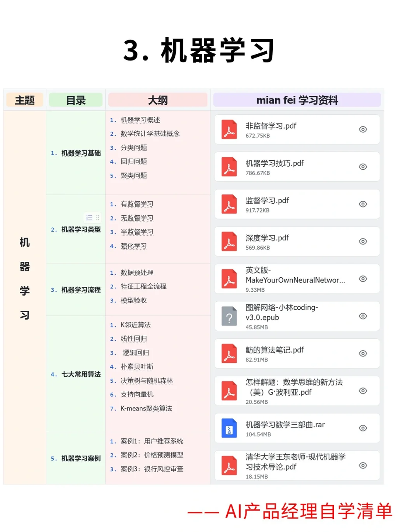Image resolution: width=398 pixels, height=532 pixels.
Task: Preview 机器学习技巧.pdf with its eye icon
Action: pos(363,167)
